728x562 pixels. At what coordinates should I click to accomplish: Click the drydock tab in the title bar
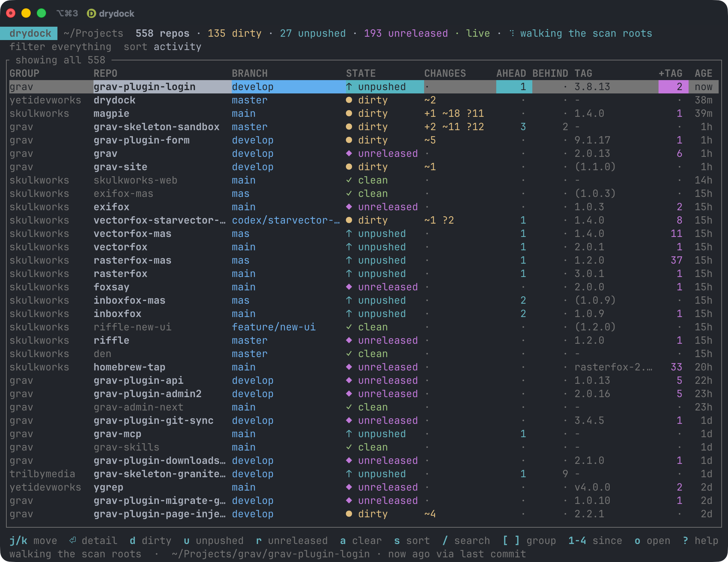tap(111, 13)
